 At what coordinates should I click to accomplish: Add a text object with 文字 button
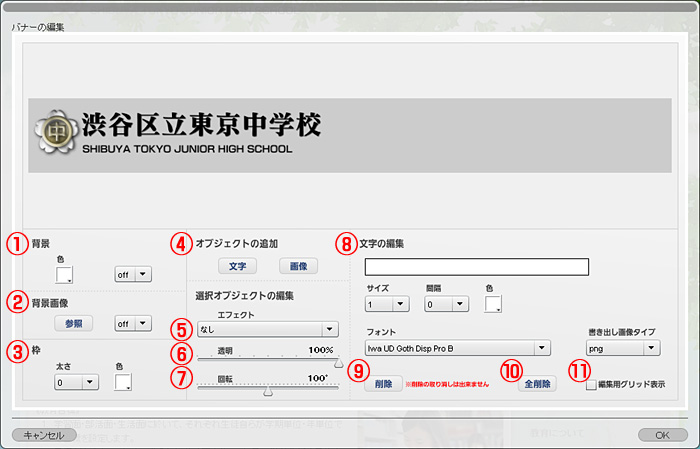237,267
